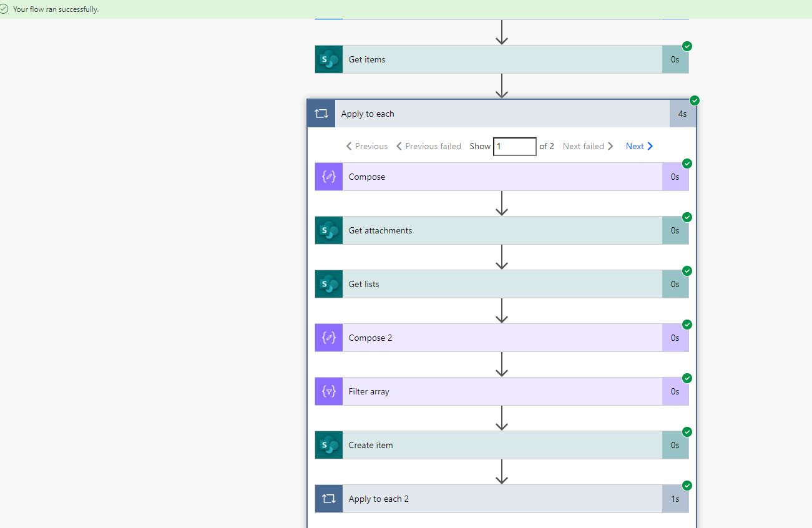Click the SharePoint icon on Create item
Image resolution: width=812 pixels, height=528 pixels.
coord(329,445)
